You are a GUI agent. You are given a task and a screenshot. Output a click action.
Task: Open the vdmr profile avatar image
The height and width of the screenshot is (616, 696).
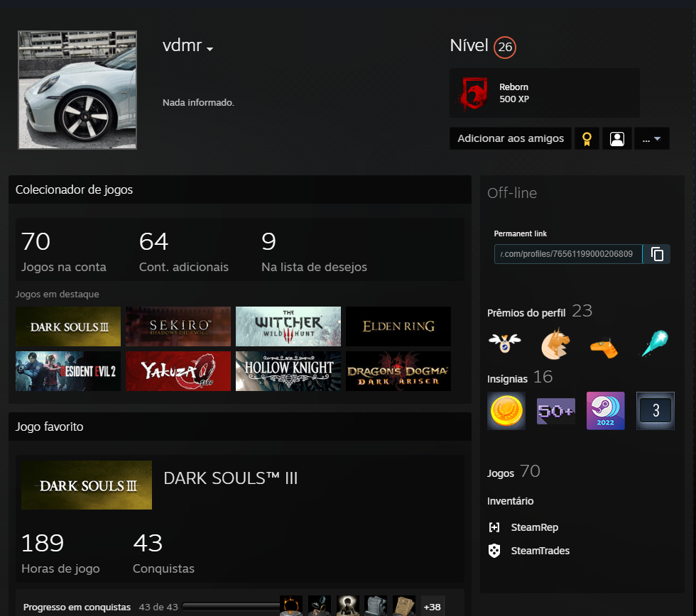coord(77,90)
